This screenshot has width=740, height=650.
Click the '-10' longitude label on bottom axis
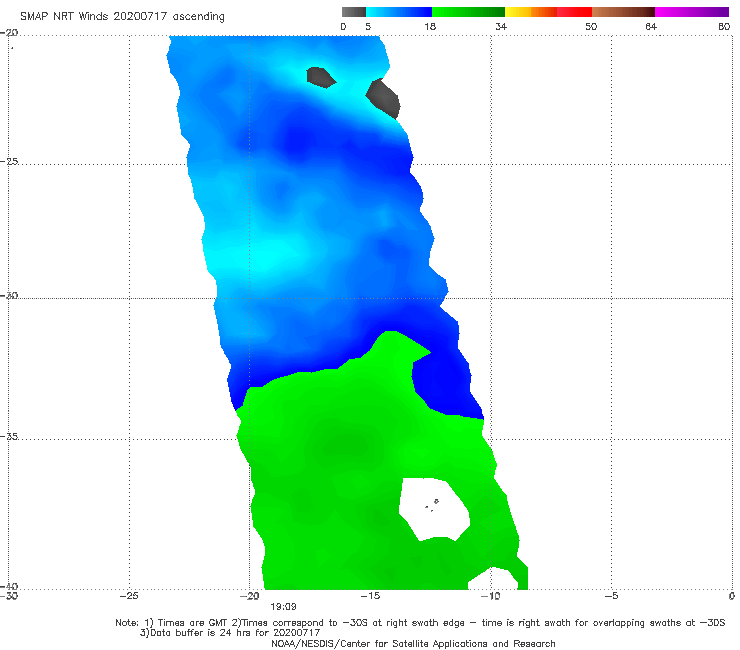(490, 596)
